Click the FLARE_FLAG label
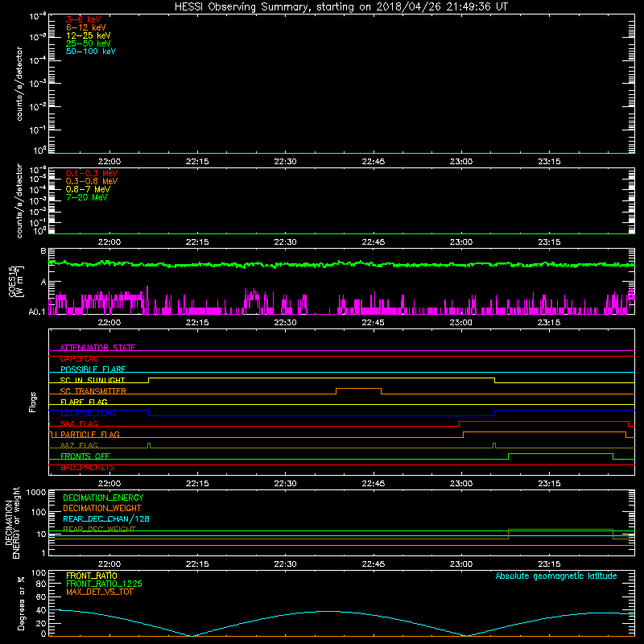 [84, 402]
